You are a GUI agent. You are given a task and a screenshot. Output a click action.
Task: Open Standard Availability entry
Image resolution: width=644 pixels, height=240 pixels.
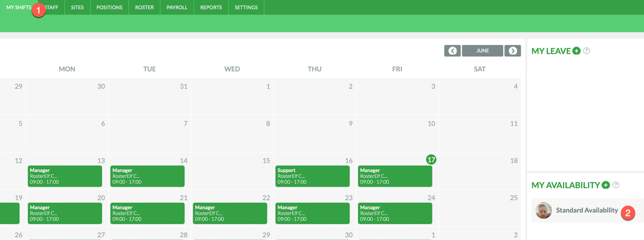pyautogui.click(x=588, y=211)
